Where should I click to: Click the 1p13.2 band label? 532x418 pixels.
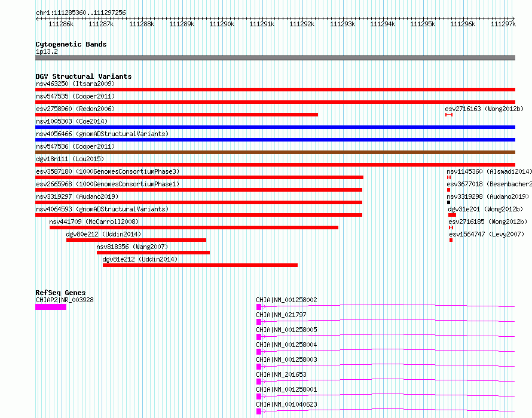(x=47, y=51)
